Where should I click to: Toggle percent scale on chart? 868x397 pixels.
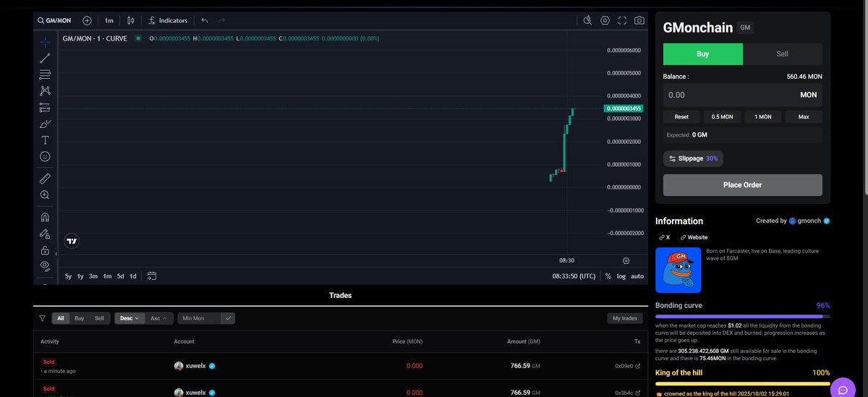[x=608, y=276]
